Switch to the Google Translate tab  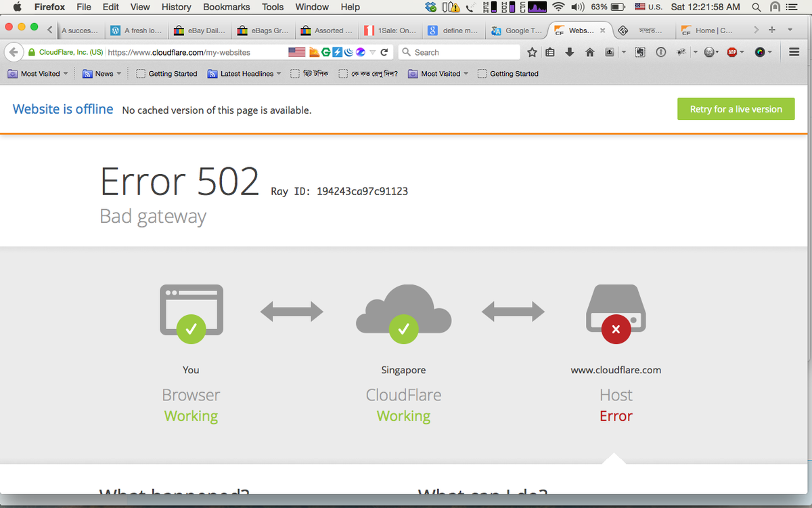[x=517, y=30]
